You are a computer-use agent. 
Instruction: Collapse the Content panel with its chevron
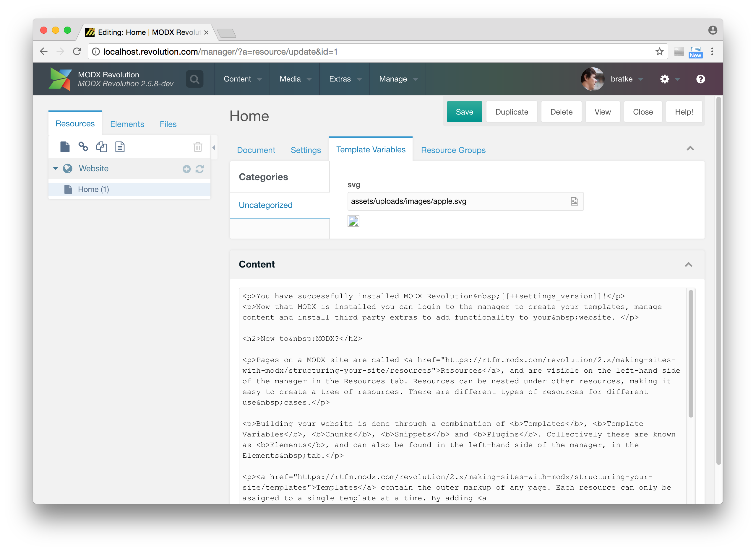(x=688, y=265)
